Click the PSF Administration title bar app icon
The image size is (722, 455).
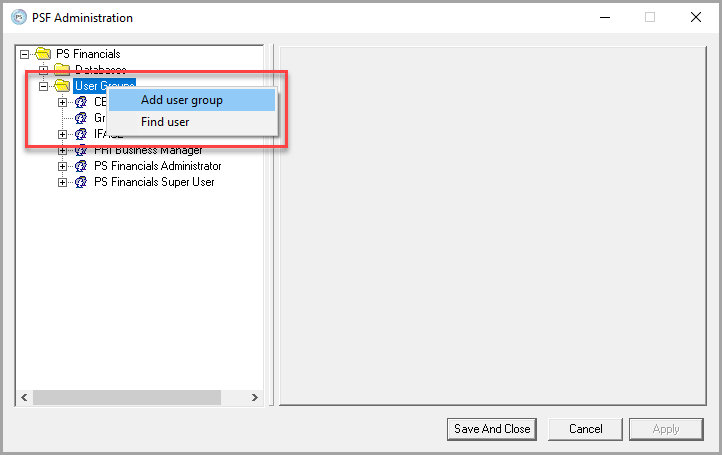(16, 17)
